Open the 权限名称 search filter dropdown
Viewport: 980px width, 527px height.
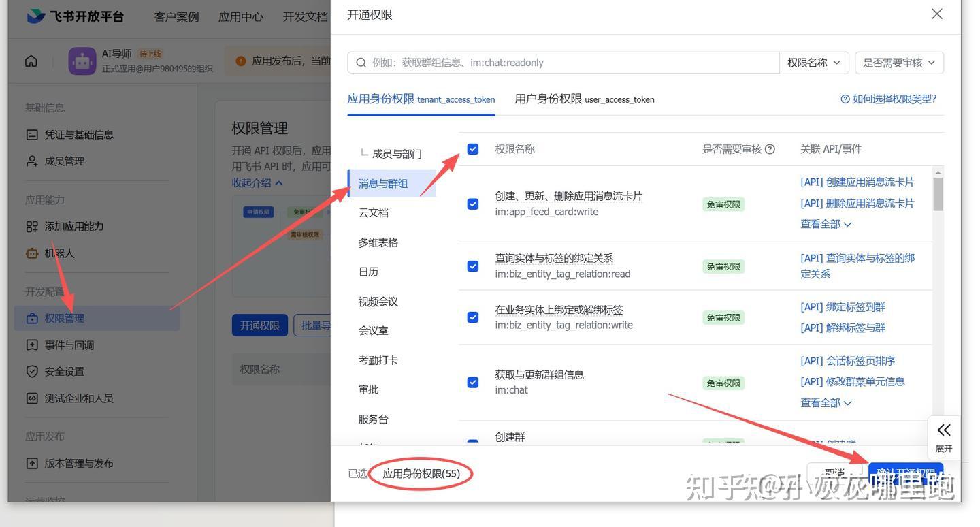click(814, 63)
